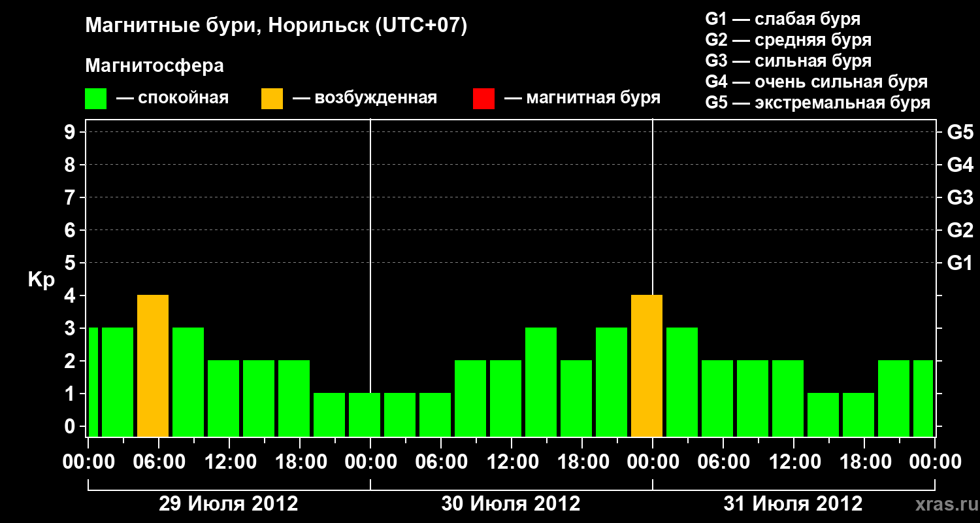
Task: Click the '— магнитная буря' legend label
Action: 582,98
